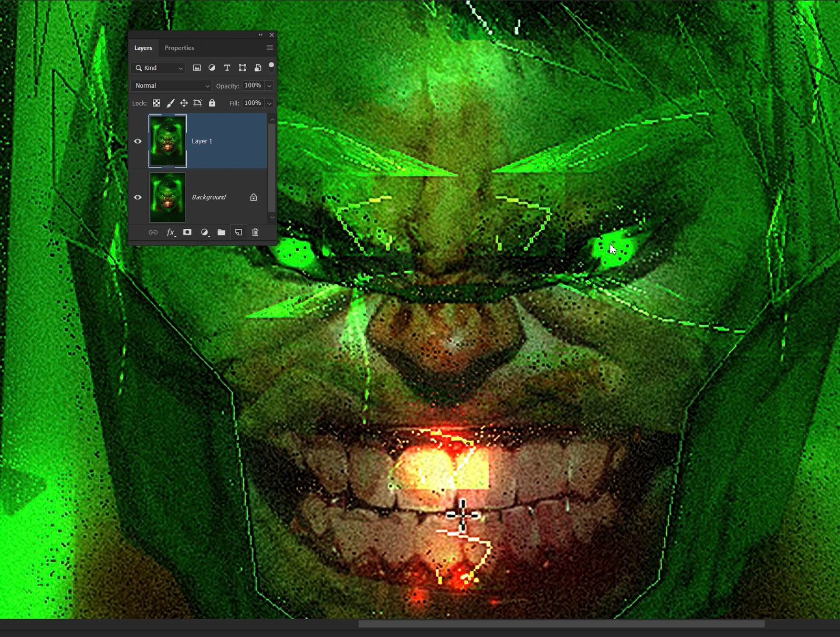Open Kind filter type dropdown

pyautogui.click(x=158, y=68)
